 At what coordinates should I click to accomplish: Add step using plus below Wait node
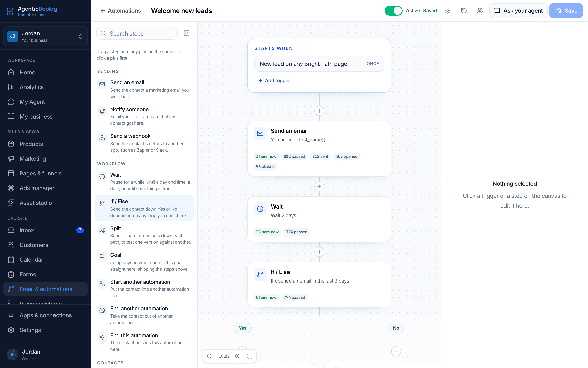pyautogui.click(x=319, y=252)
